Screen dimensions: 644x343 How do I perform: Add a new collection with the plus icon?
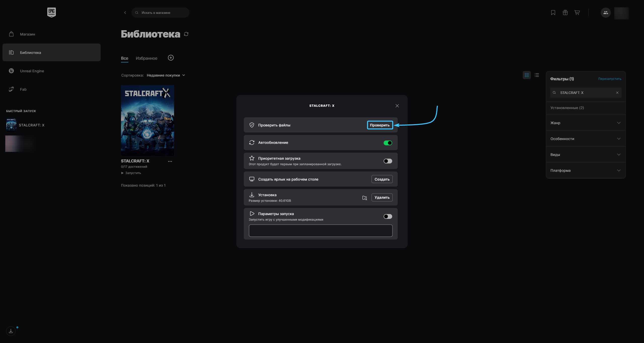171,58
